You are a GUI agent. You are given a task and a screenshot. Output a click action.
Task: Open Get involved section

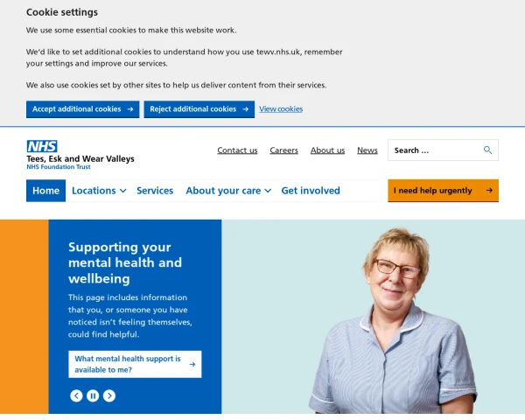311,191
